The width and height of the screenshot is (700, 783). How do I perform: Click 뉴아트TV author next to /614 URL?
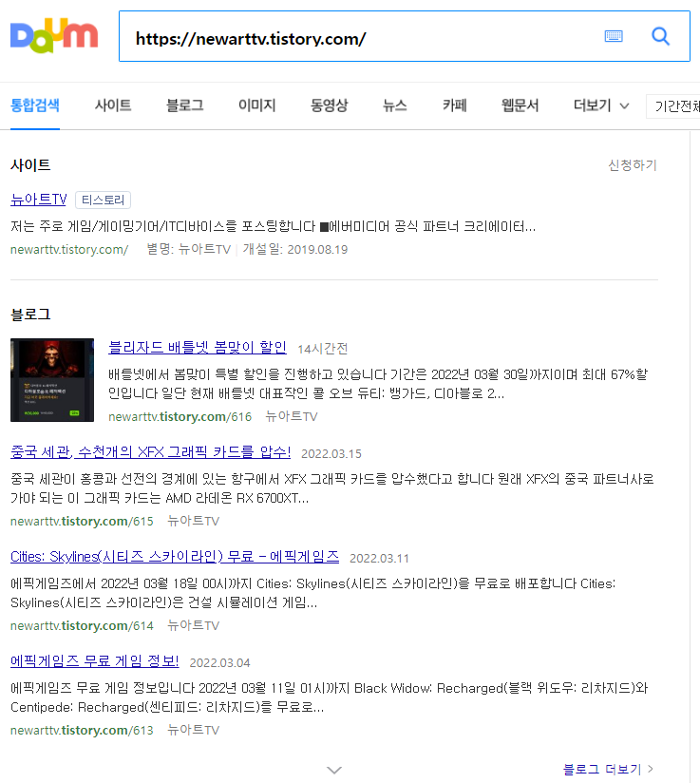click(193, 625)
